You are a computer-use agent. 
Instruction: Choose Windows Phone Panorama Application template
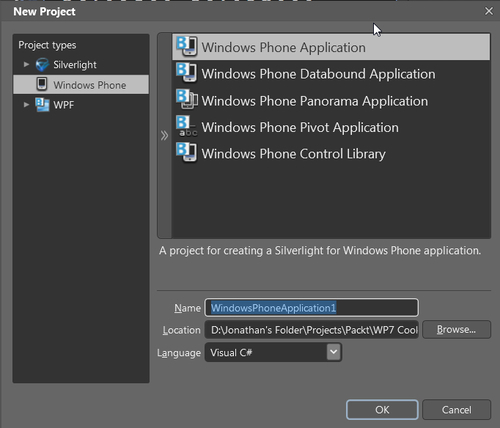coord(331,101)
